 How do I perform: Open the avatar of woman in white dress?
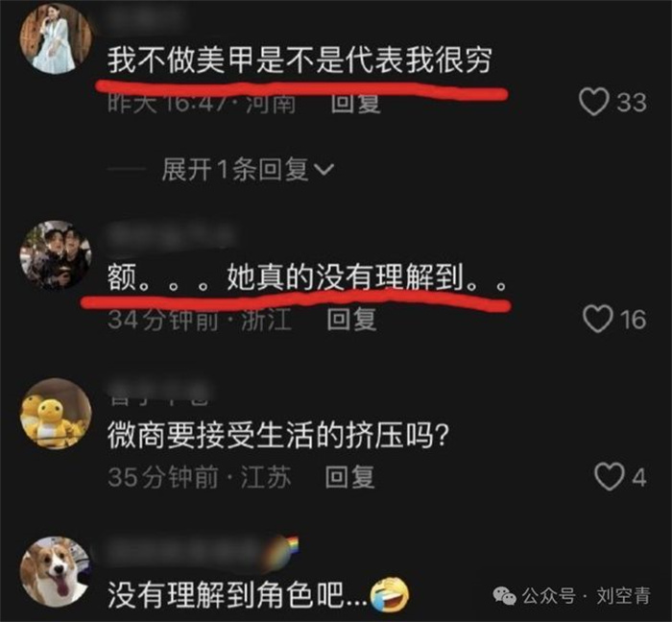[x=56, y=38]
